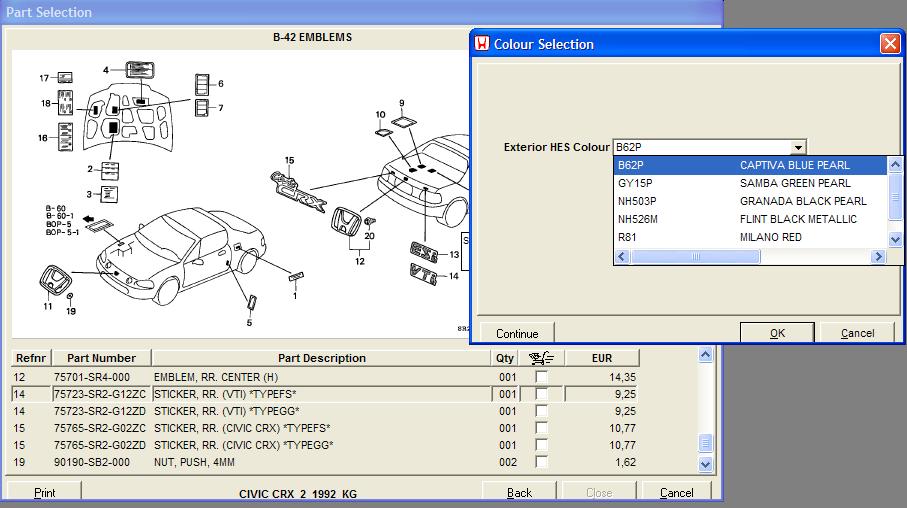Screen dimensions: 907x508
Task: Click the parts list scroll up arrow
Action: pyautogui.click(x=705, y=355)
